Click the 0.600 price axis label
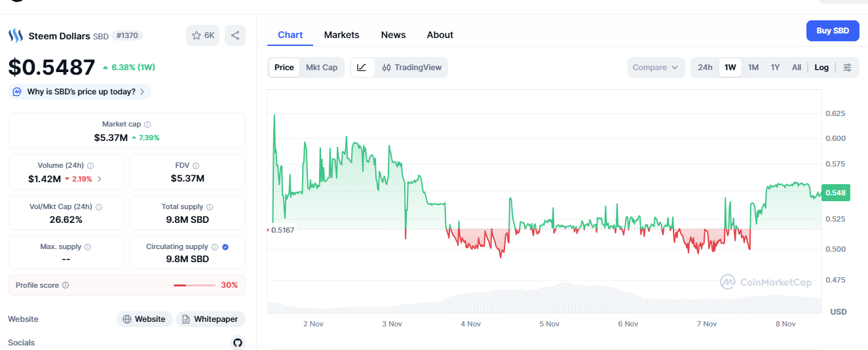 click(x=835, y=138)
